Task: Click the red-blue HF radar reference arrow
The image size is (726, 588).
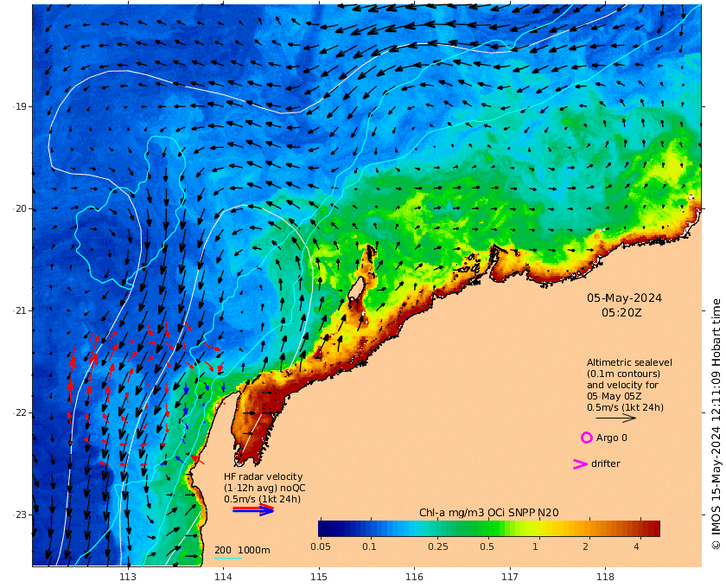Action: click(253, 509)
